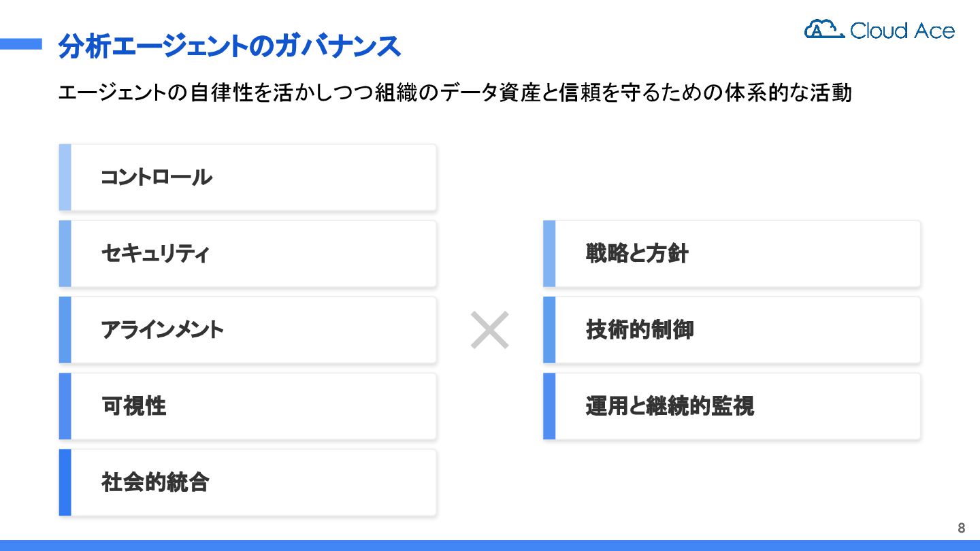Click the subtitle sentence below the title

(x=455, y=93)
